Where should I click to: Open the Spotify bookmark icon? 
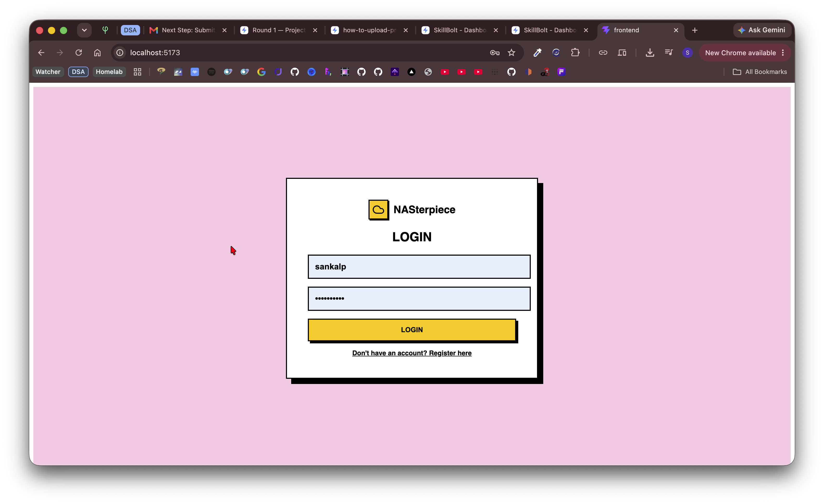click(x=211, y=72)
